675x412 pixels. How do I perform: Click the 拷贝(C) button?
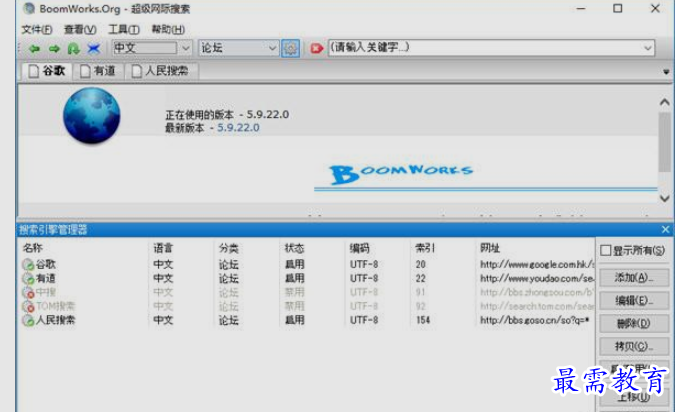[x=634, y=346]
